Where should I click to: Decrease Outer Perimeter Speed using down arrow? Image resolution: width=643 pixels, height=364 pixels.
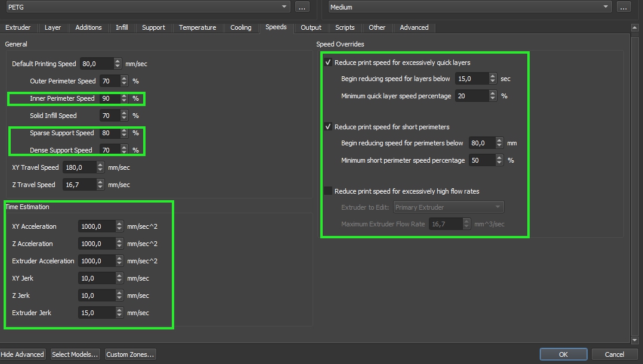click(x=124, y=83)
